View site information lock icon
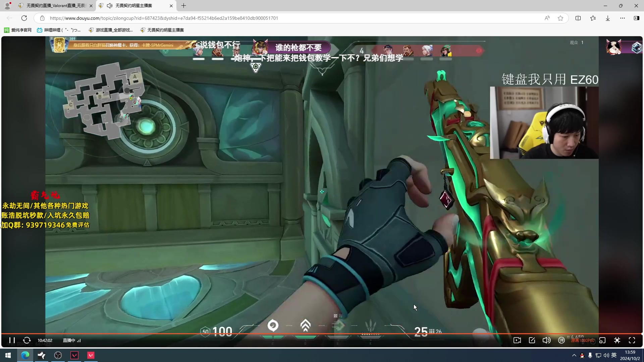Image resolution: width=644 pixels, height=362 pixels. click(42, 18)
